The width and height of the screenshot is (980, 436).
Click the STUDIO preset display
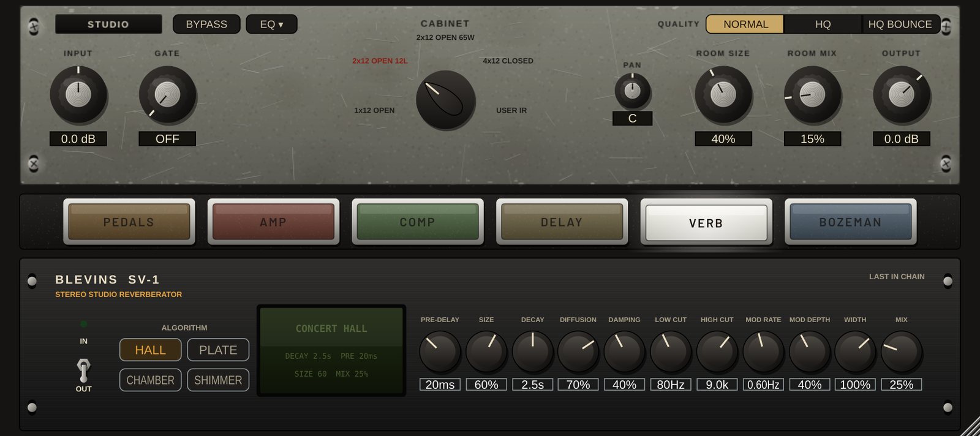(x=108, y=24)
